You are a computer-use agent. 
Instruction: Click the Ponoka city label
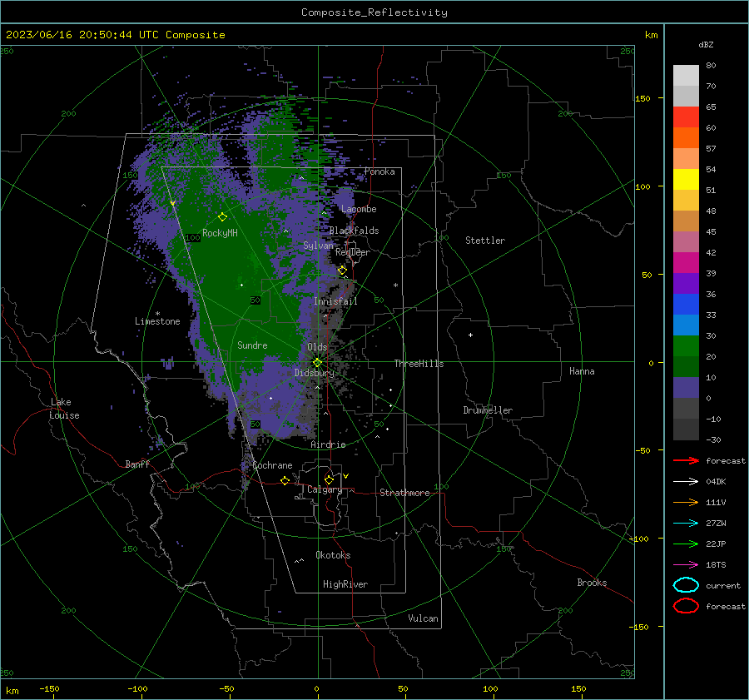tap(379, 171)
